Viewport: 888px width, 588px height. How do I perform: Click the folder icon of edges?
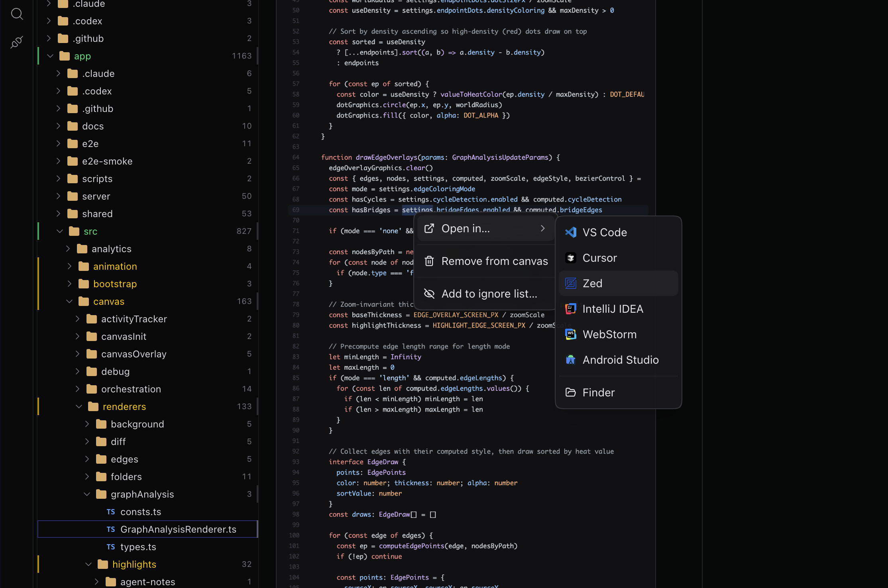101,459
